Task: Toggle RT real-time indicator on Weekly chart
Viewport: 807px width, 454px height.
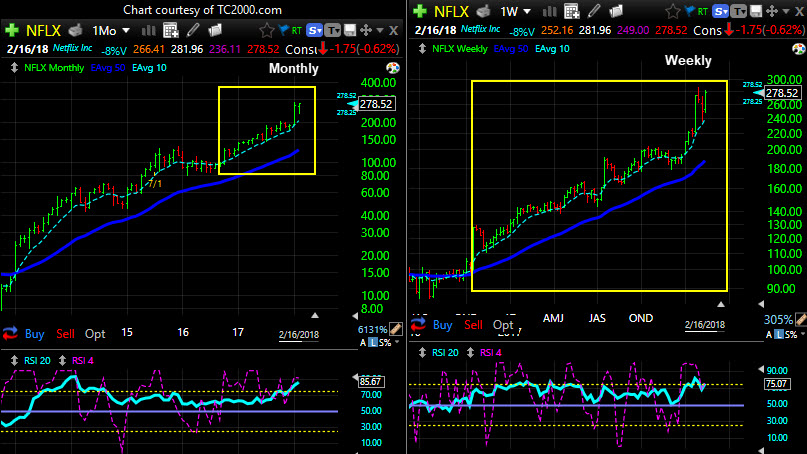Action: tap(703, 11)
